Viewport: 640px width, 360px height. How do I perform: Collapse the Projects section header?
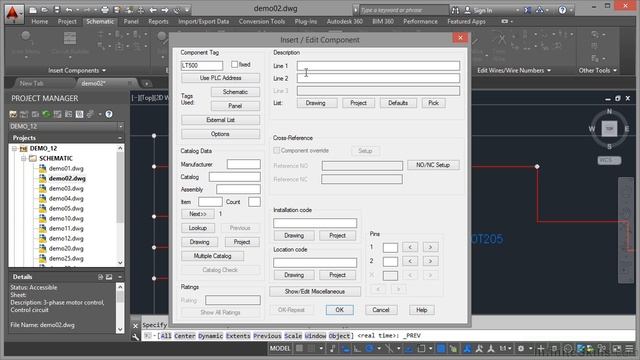click(x=120, y=138)
